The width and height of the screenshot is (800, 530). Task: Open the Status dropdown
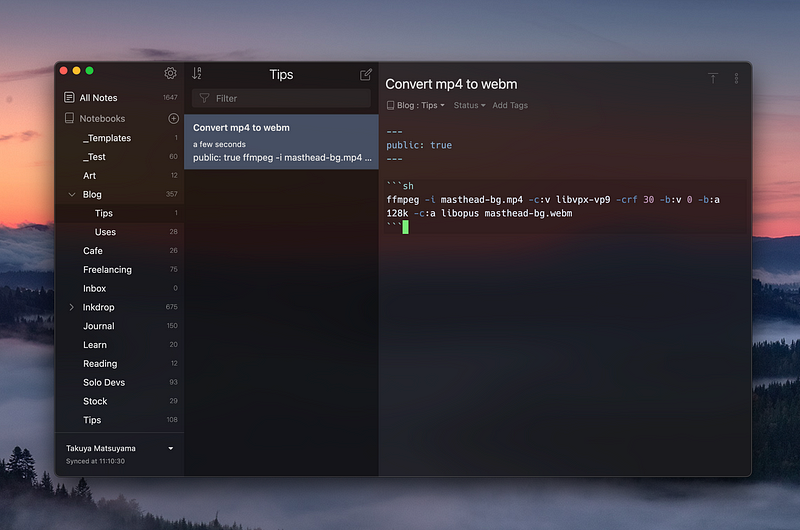click(x=469, y=105)
